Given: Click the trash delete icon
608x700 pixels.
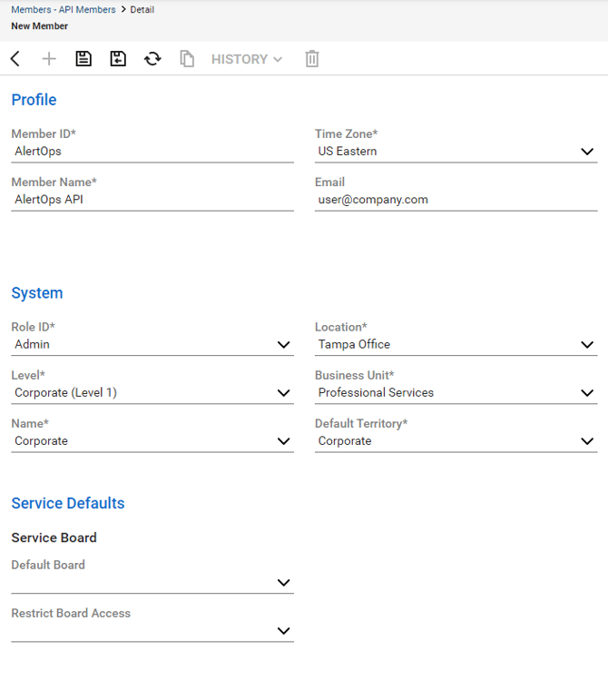Looking at the screenshot, I should coord(312,59).
